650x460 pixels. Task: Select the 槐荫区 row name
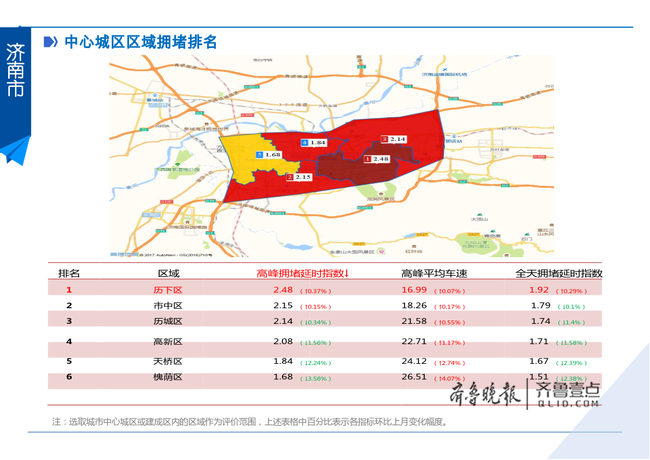(x=168, y=377)
